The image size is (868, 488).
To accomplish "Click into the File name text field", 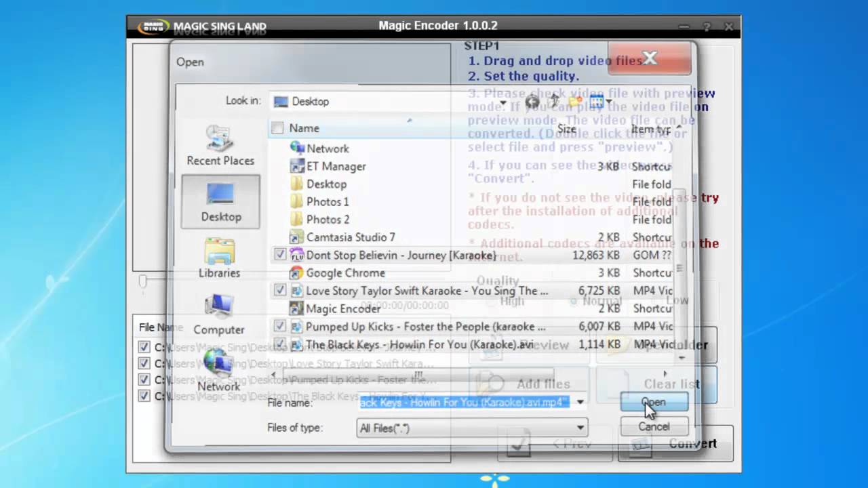I will click(x=464, y=403).
